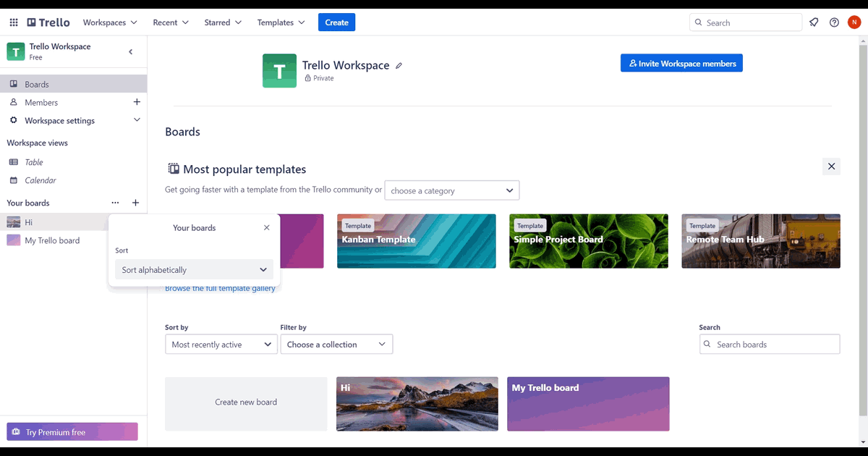868x456 pixels.
Task: Open the Sort alphabetically dropdown
Action: click(x=195, y=269)
